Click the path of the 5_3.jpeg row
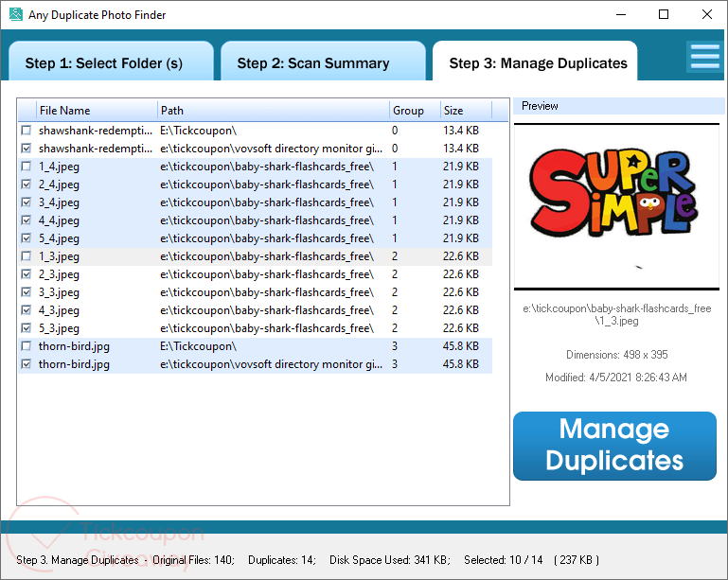This screenshot has height=580, width=728. pyautogui.click(x=267, y=328)
